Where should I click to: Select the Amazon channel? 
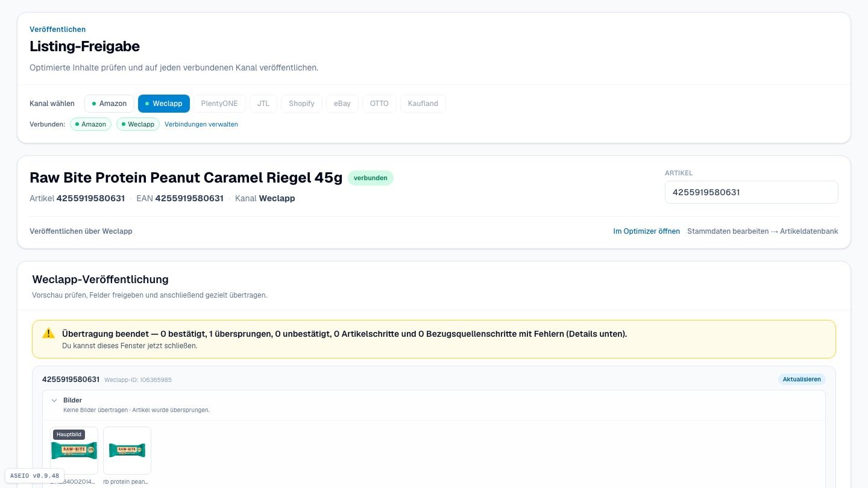(109, 104)
